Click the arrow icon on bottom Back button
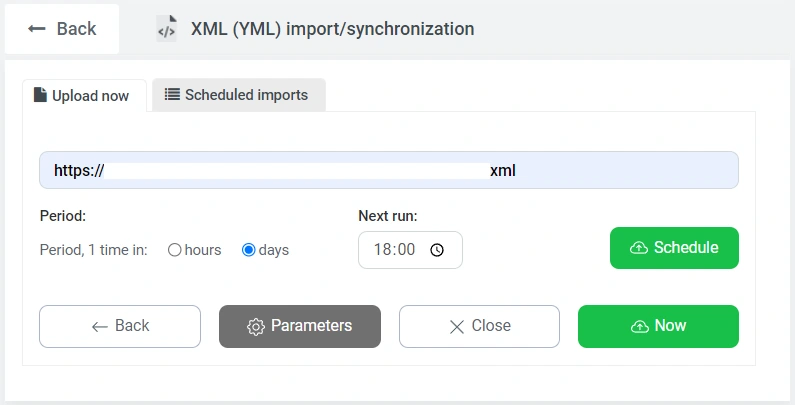This screenshot has width=795, height=405. pyautogui.click(x=99, y=326)
